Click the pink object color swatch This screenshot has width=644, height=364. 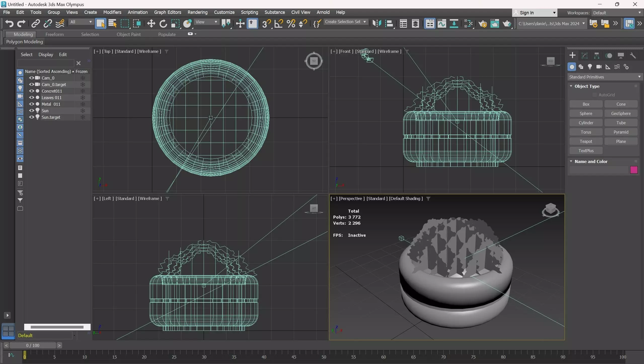pos(633,170)
